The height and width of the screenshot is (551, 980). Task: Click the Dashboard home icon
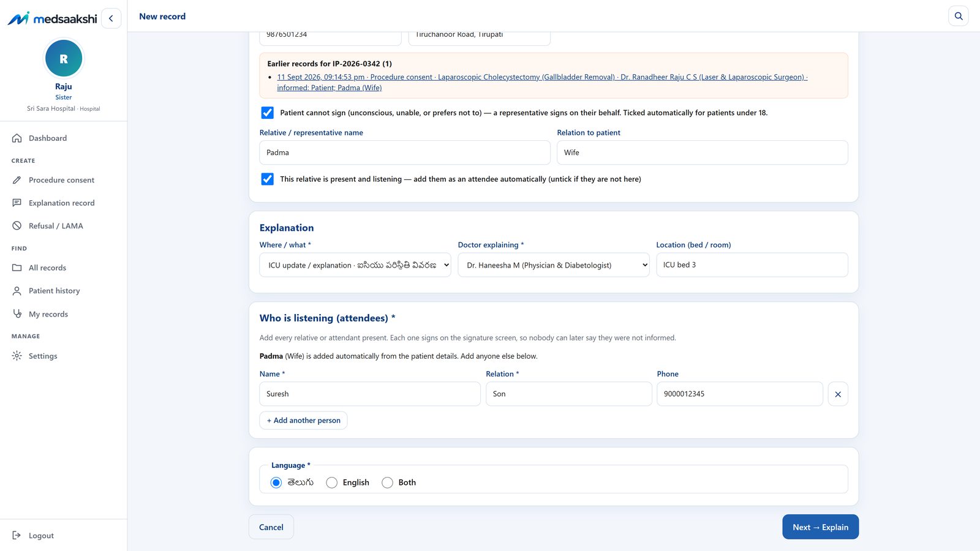(17, 138)
